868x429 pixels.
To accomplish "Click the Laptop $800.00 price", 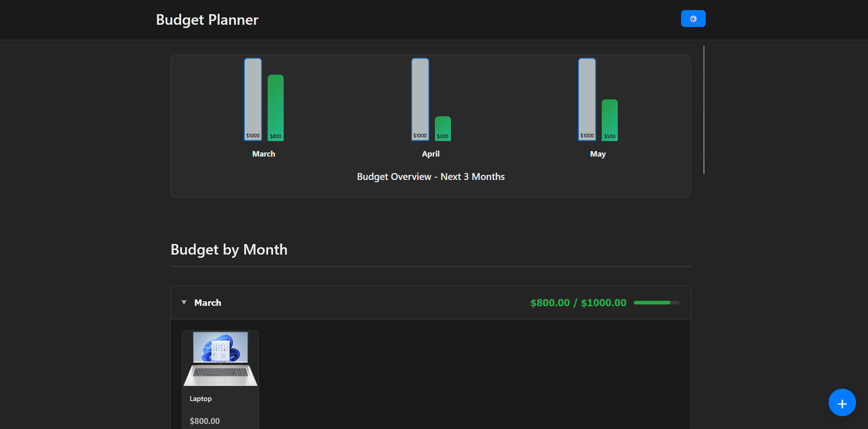I will (205, 421).
